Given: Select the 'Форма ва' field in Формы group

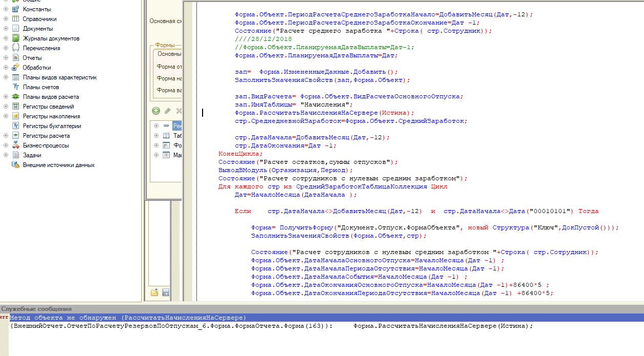Looking at the screenshot, I should coord(168,90).
